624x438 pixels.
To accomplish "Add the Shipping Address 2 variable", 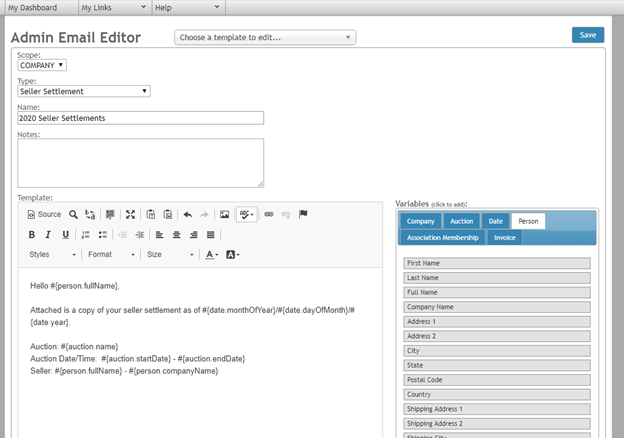I will [497, 424].
